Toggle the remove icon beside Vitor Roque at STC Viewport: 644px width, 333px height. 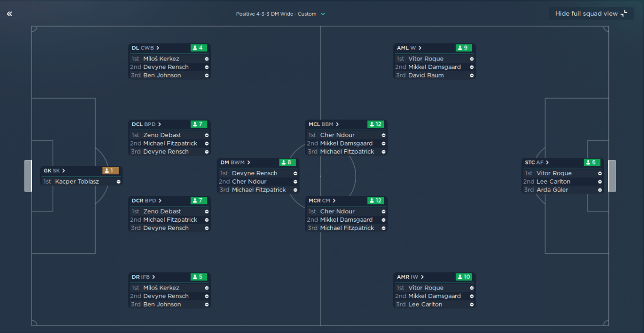tap(600, 173)
